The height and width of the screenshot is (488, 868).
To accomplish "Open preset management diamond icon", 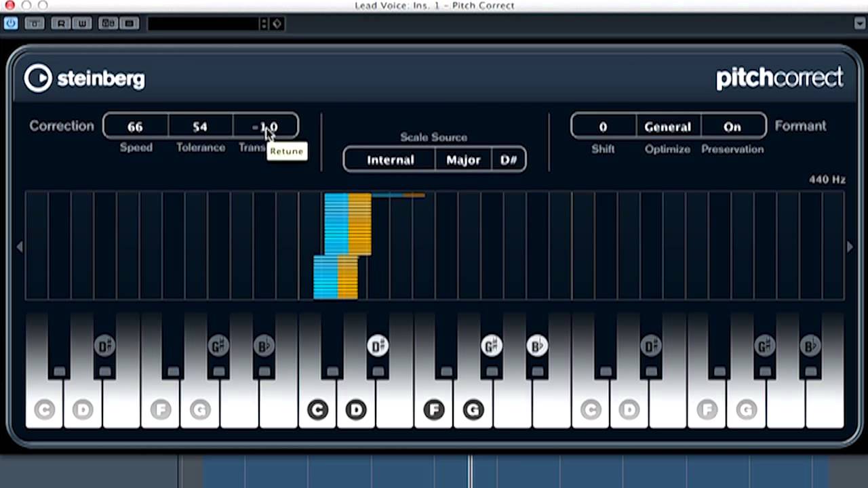I will (x=277, y=24).
